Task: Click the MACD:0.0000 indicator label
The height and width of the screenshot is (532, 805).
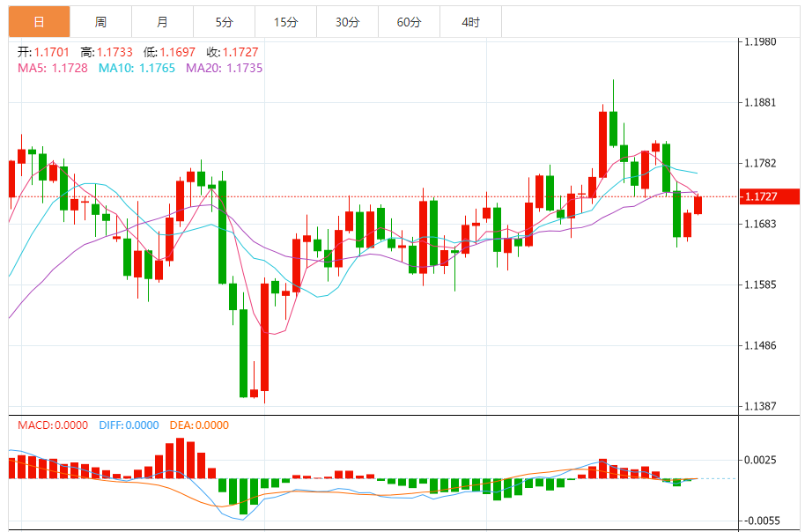Action: 53,425
